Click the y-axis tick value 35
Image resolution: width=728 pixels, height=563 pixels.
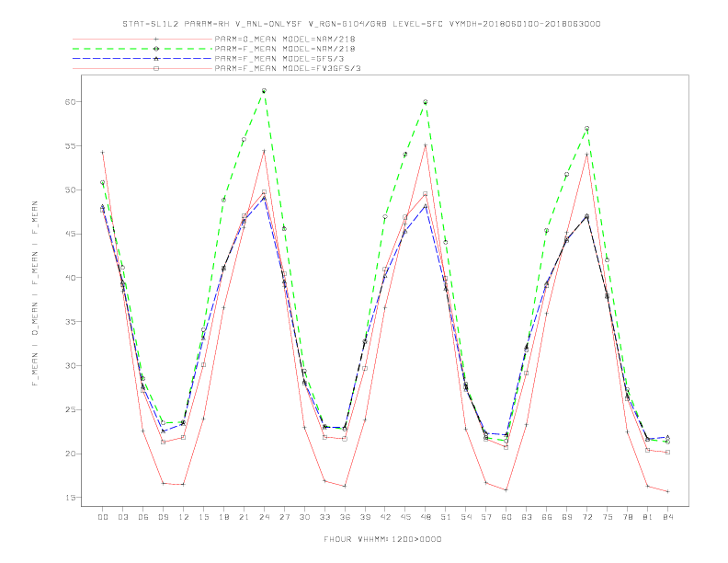[x=71, y=322]
